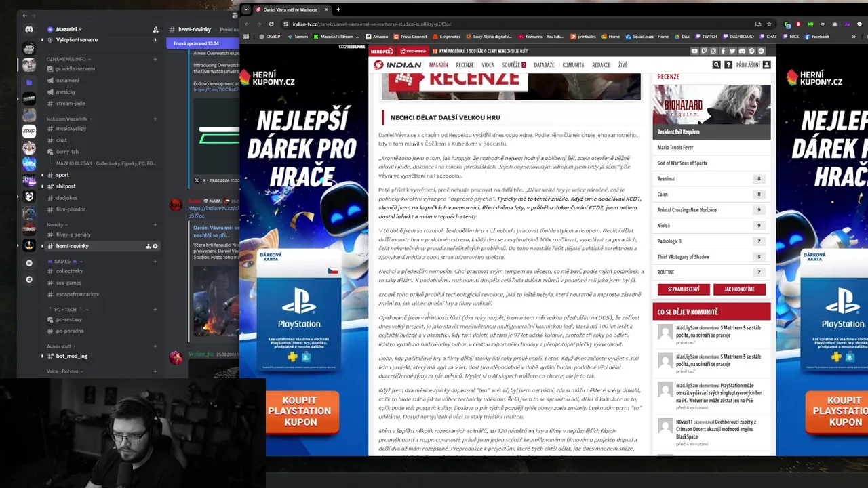Open the Indian site search icon
This screenshot has height=488, width=868.
click(716, 65)
